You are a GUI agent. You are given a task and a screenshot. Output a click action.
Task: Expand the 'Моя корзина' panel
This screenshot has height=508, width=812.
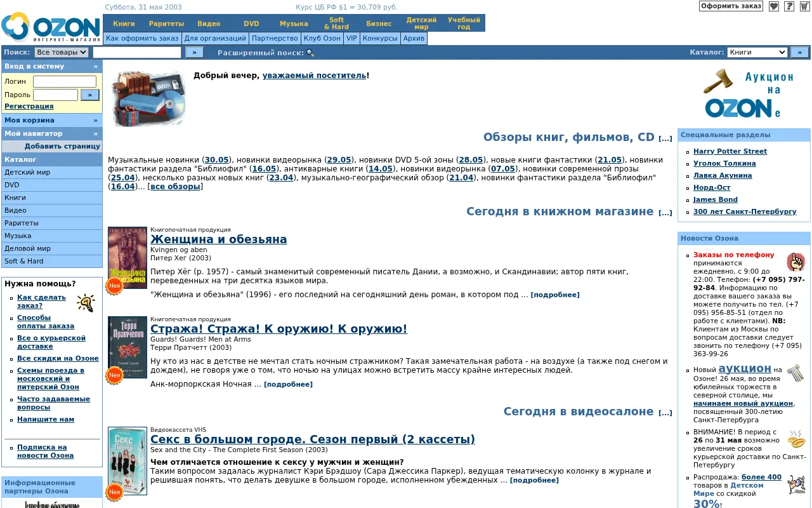point(51,120)
